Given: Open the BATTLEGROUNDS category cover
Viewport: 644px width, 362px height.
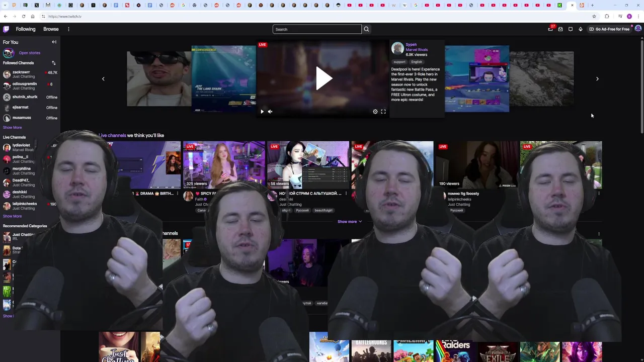Looking at the screenshot, I should point(371,351).
